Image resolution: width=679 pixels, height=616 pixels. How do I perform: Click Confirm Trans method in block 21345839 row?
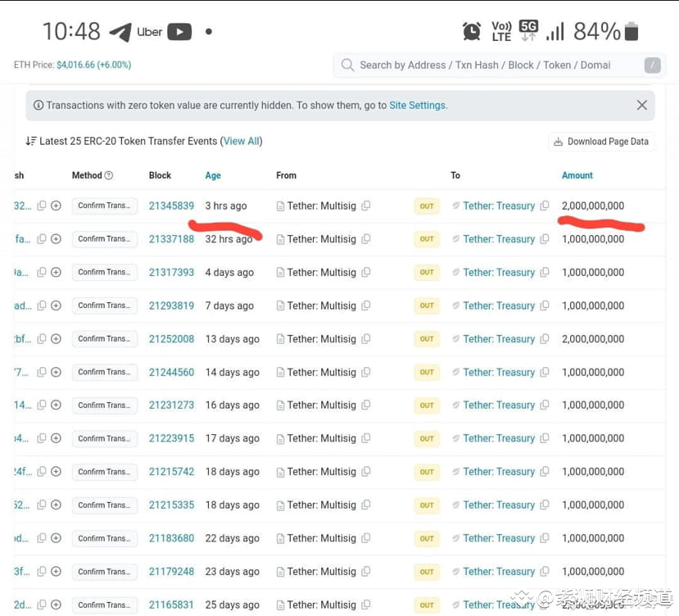pyautogui.click(x=104, y=206)
